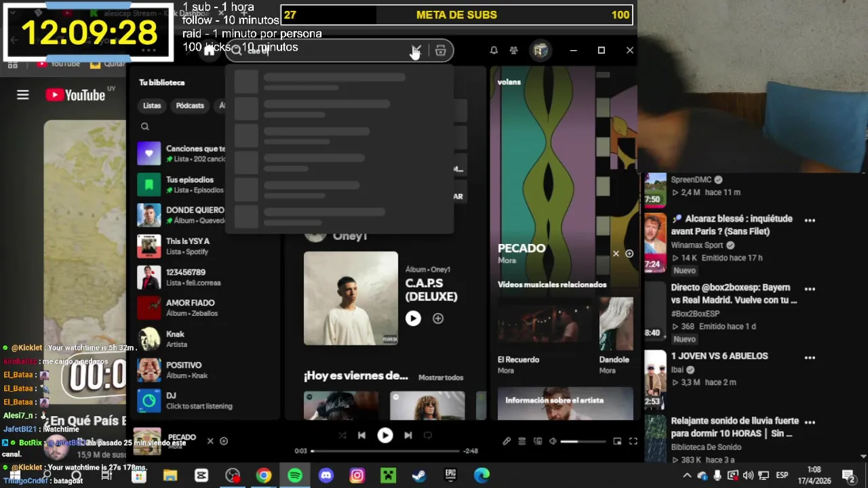868x488 pixels.
Task: Open Friend Activity icon in Spotify
Action: tap(513, 51)
